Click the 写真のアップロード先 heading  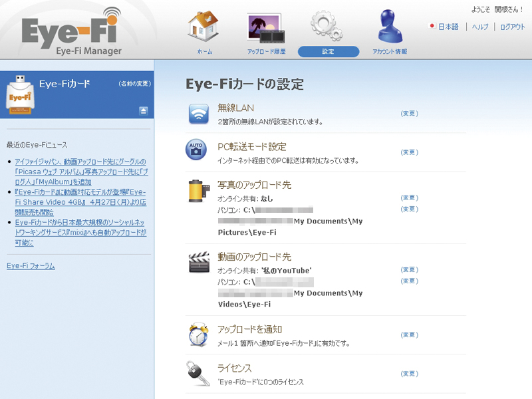(x=255, y=185)
